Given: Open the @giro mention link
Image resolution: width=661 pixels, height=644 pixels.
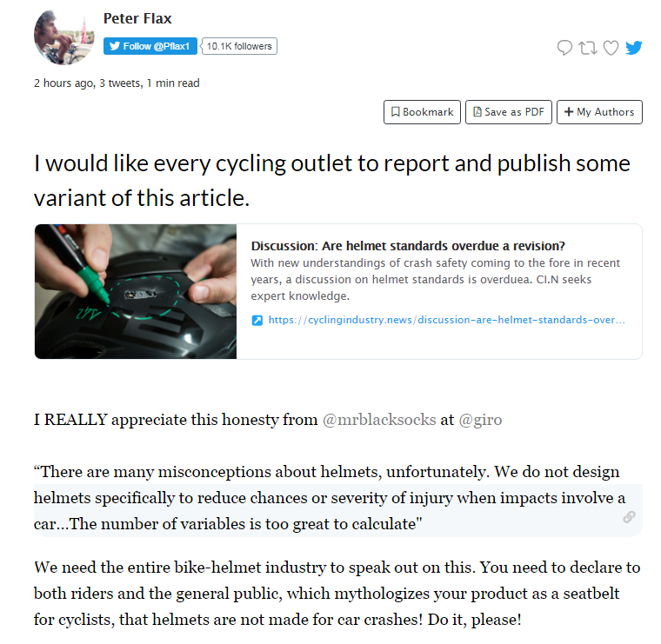Looking at the screenshot, I should 480,420.
